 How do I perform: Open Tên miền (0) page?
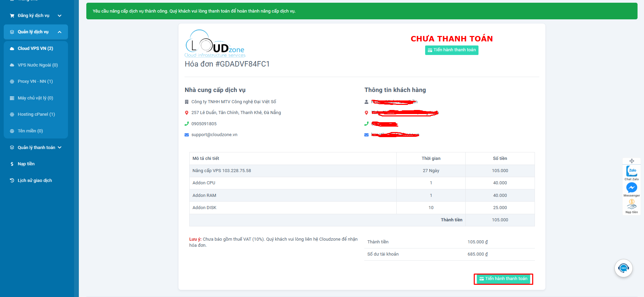tap(30, 131)
